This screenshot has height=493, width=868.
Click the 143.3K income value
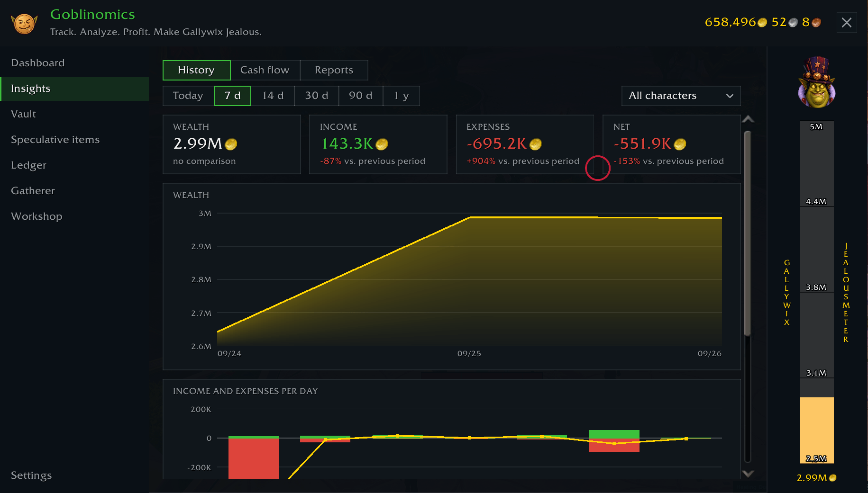coord(347,143)
